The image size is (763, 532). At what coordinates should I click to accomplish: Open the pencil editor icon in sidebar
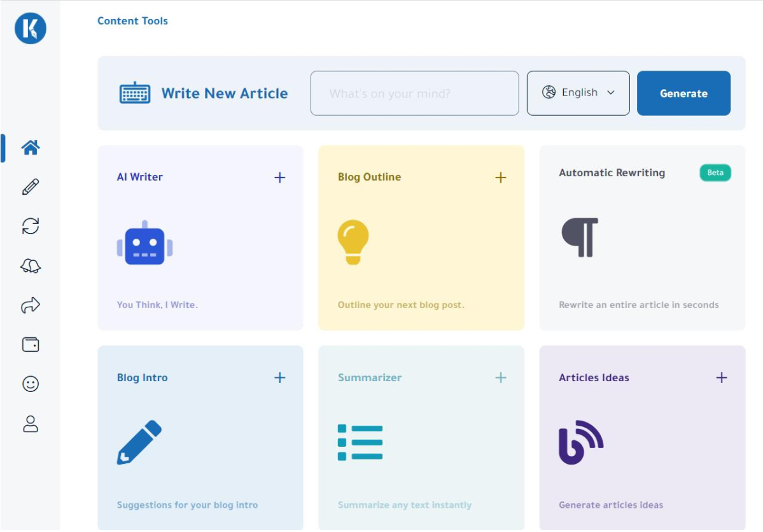tap(31, 186)
